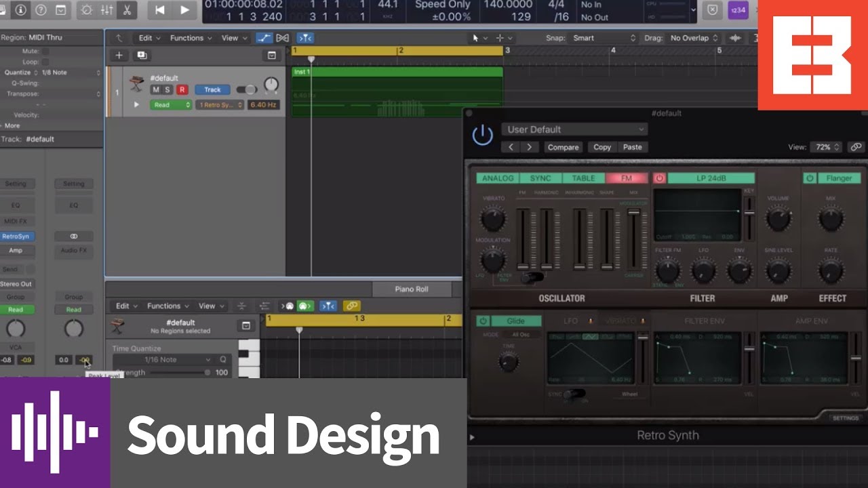This screenshot has width=868, height=488.
Task: Toggle Catch Playhead button in tracks toolbar
Action: click(x=305, y=38)
